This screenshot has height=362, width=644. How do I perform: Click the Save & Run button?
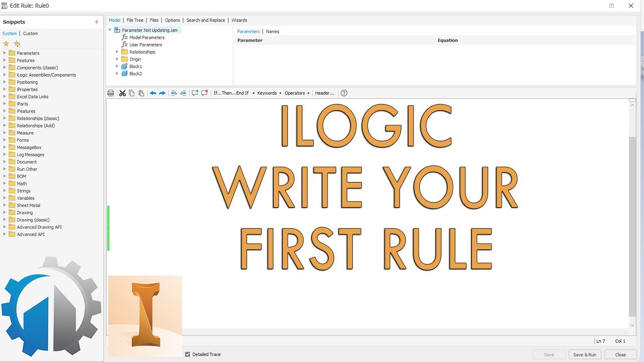585,354
